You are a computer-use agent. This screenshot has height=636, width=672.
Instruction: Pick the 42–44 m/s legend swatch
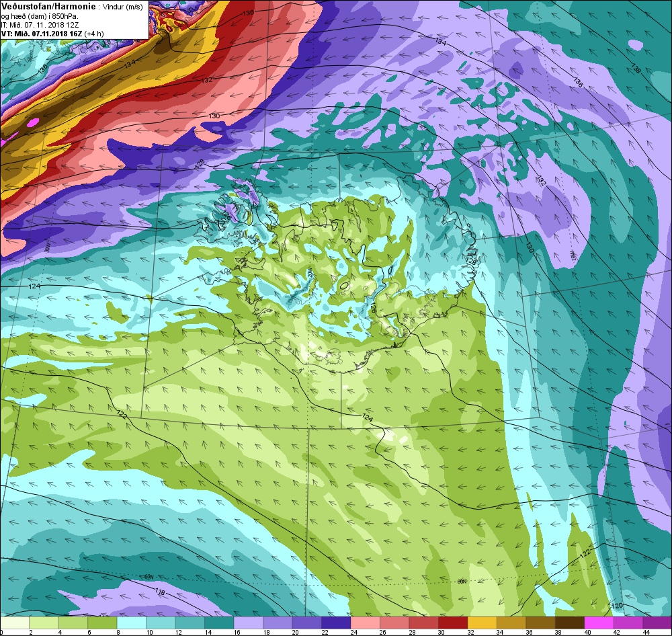(628, 623)
